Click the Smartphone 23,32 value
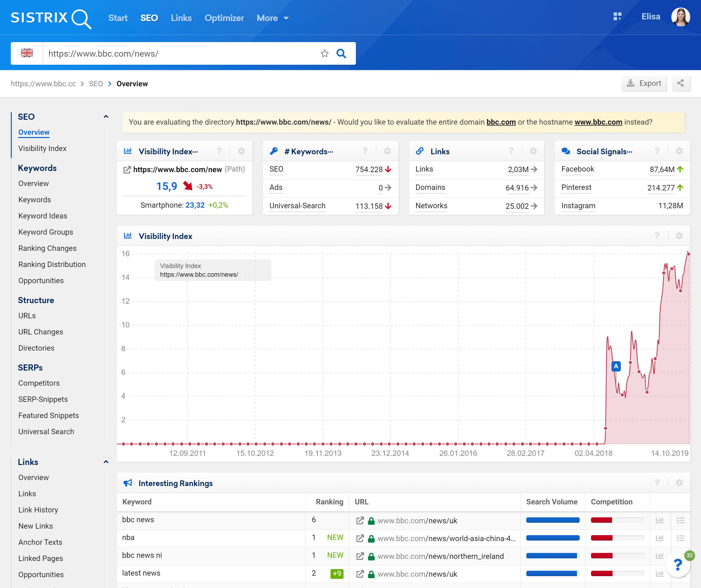Viewport: 701px width, 588px height. pos(195,205)
